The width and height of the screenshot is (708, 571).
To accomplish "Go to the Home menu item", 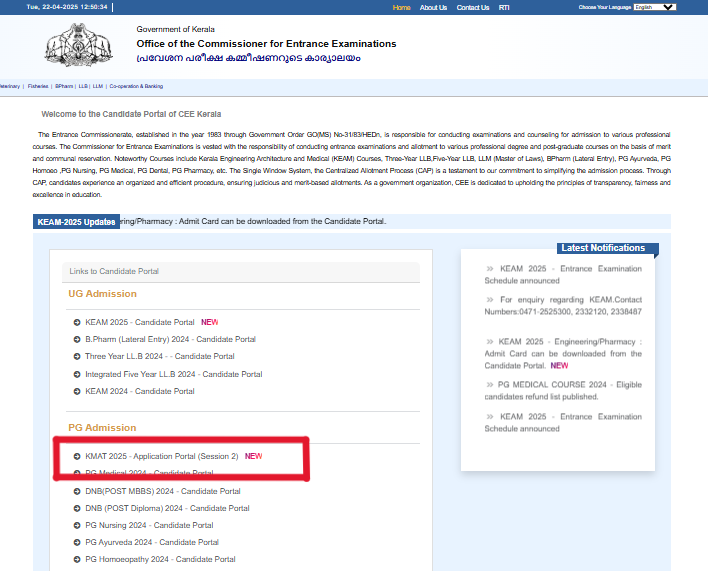I will point(401,8).
